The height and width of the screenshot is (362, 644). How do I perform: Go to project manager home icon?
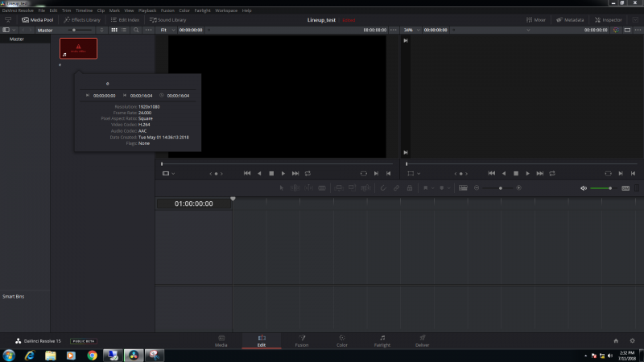pyautogui.click(x=616, y=341)
